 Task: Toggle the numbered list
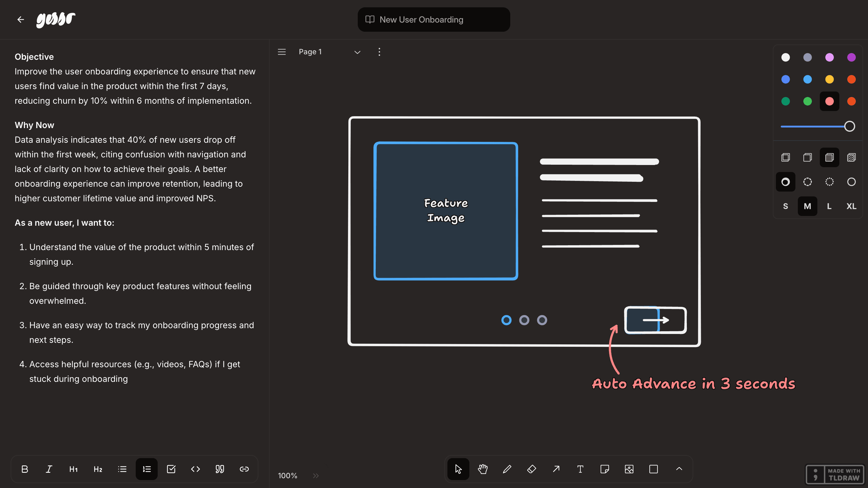(x=147, y=469)
